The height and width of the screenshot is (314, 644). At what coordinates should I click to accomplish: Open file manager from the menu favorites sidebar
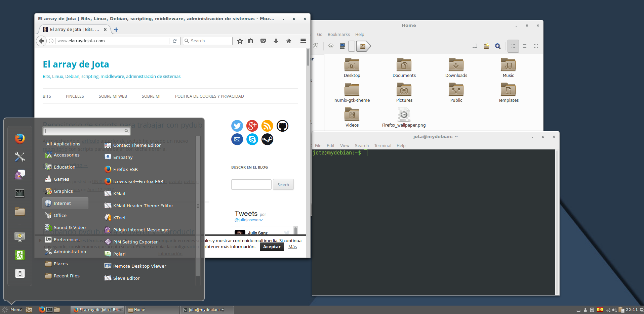pyautogui.click(x=20, y=211)
